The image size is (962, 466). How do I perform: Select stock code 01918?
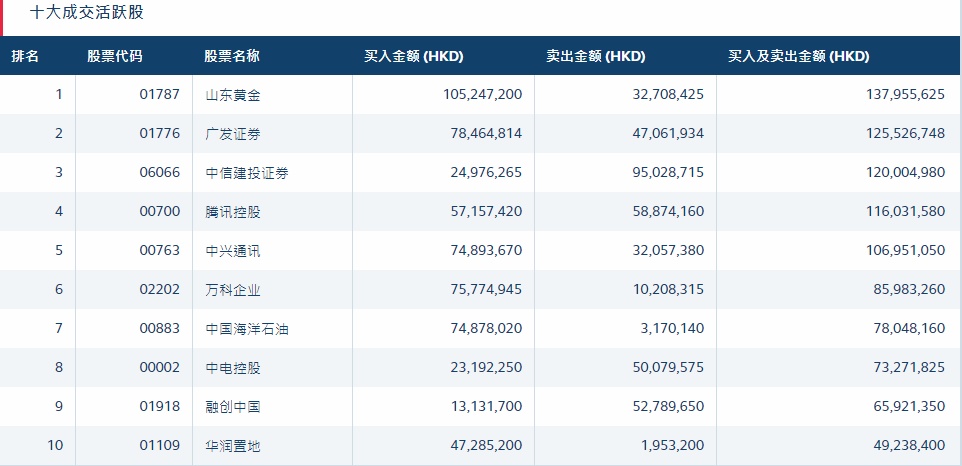(160, 407)
